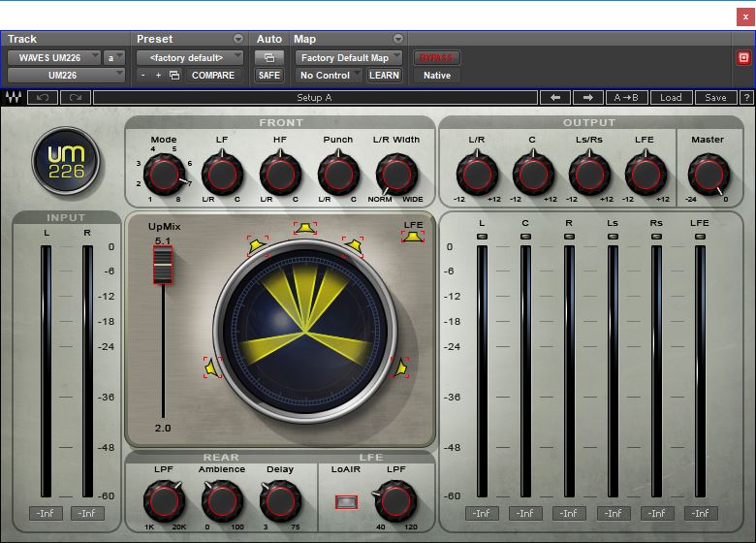Viewport: 756px width, 543px height.
Task: Select the right surround speaker icon
Action: tap(399, 367)
